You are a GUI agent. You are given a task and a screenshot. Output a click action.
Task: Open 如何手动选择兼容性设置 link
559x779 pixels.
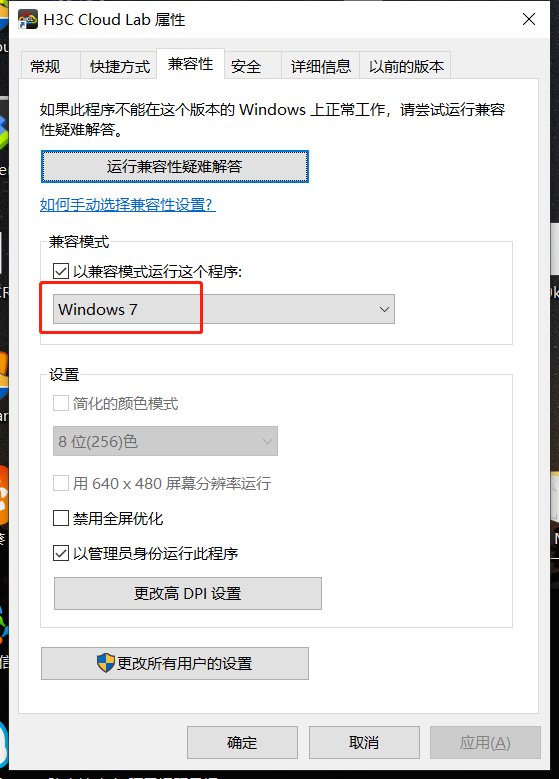click(128, 204)
